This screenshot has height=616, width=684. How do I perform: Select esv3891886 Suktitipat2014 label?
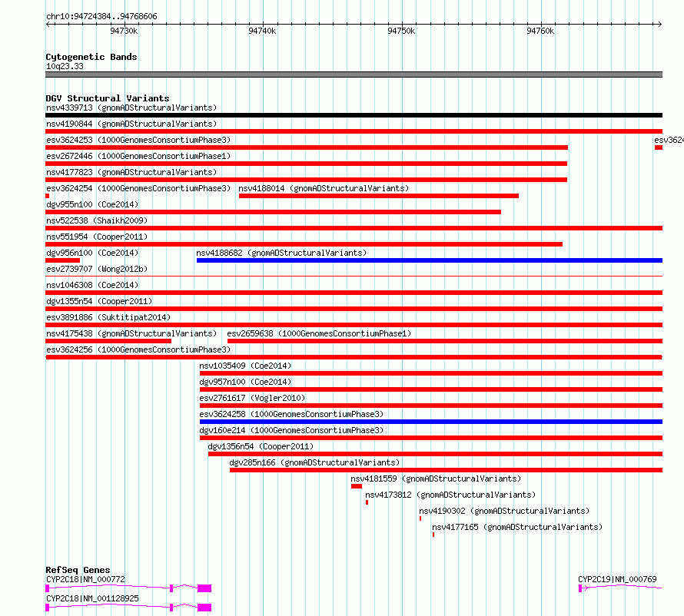pos(108,317)
